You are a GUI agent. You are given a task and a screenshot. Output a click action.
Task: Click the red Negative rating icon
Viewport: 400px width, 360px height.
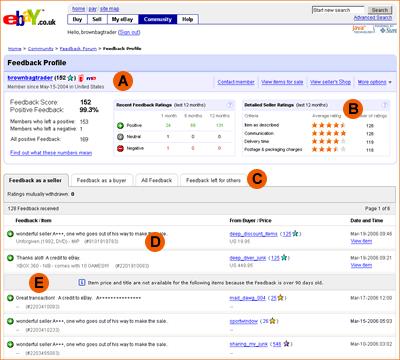coord(120,148)
